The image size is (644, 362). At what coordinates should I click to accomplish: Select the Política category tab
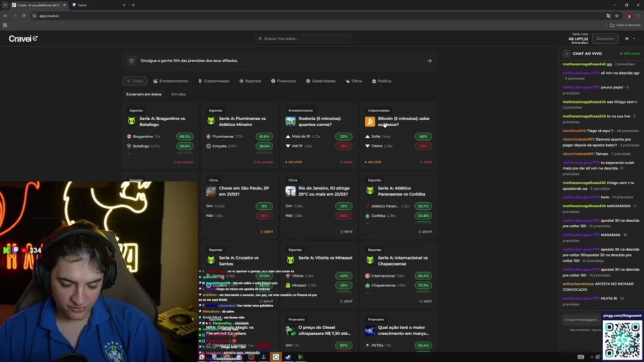click(381, 81)
